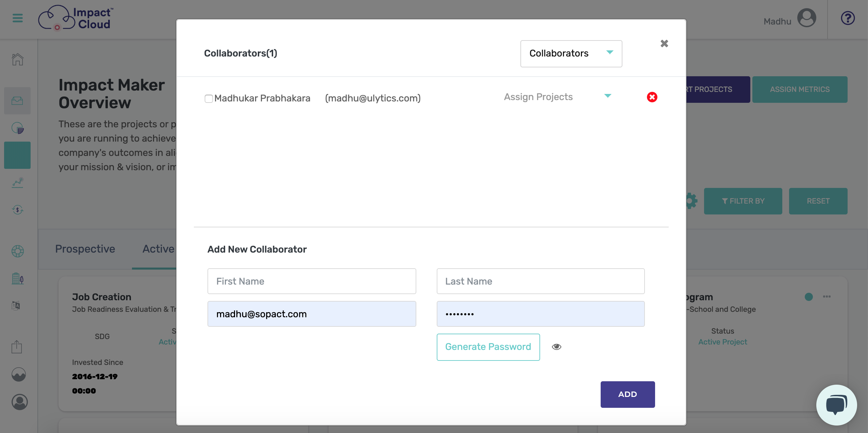Viewport: 868px width, 433px height.
Task: Select the active teal sidebar item
Action: [x=17, y=155]
